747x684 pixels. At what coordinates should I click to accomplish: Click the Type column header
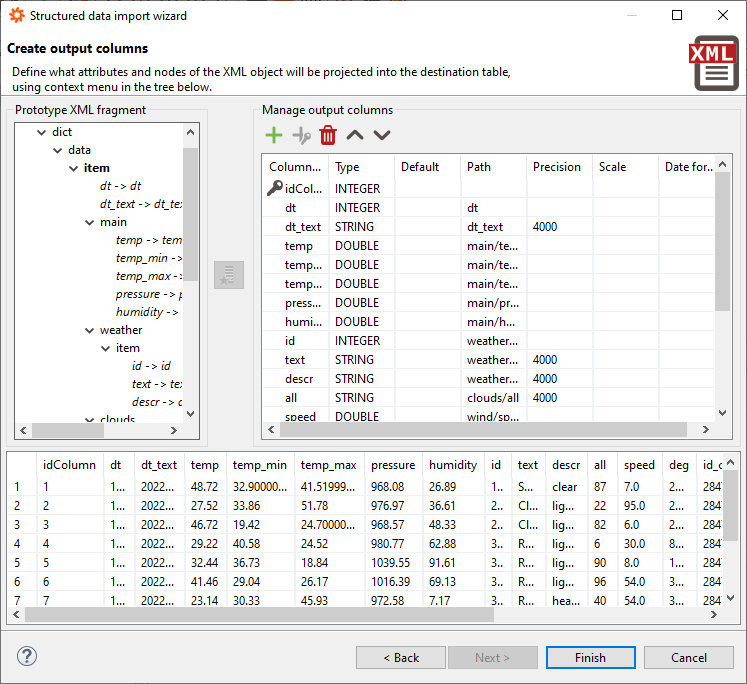347,167
